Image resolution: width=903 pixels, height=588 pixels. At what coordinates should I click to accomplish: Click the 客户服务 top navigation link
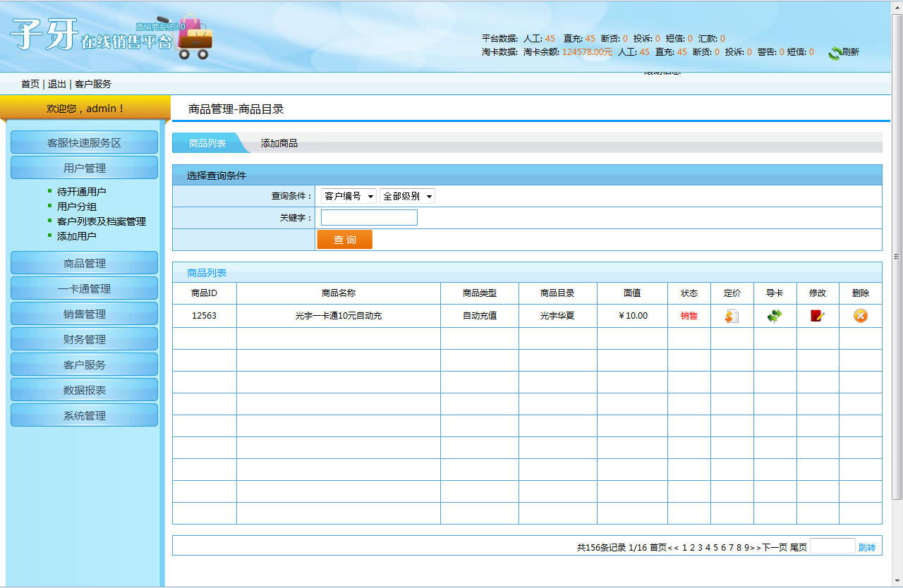(x=93, y=84)
